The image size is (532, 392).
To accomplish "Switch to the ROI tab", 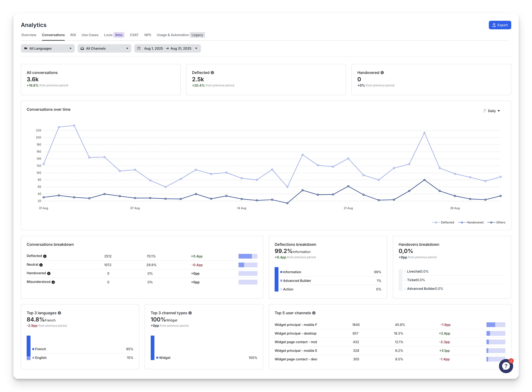I will [73, 35].
